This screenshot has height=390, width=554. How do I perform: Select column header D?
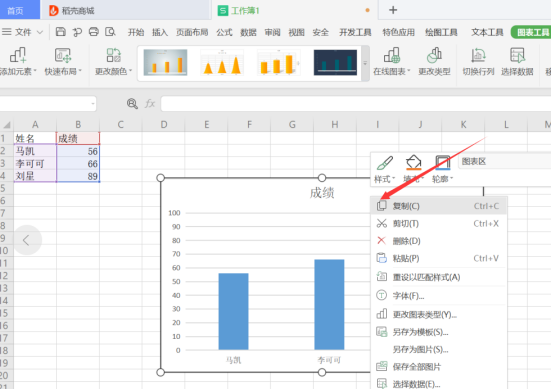(x=164, y=125)
